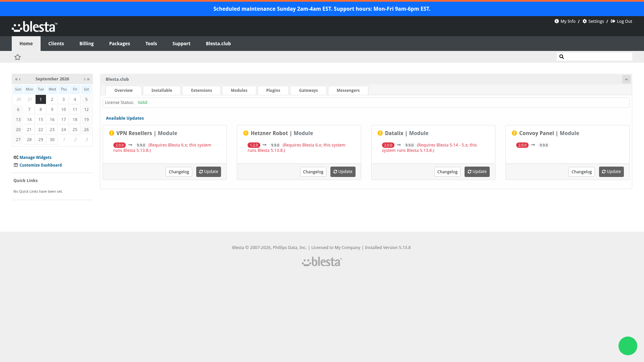Switch to the Plugins tab
This screenshot has height=362, width=644.
click(x=273, y=90)
